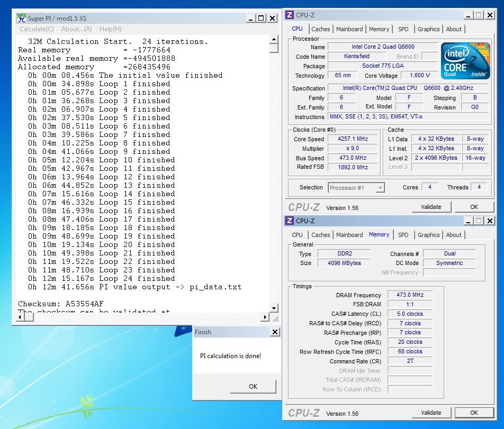Screen dimensions: 504x429
Task: Click Validate in the lower CPU-Z window
Action: [x=431, y=413]
